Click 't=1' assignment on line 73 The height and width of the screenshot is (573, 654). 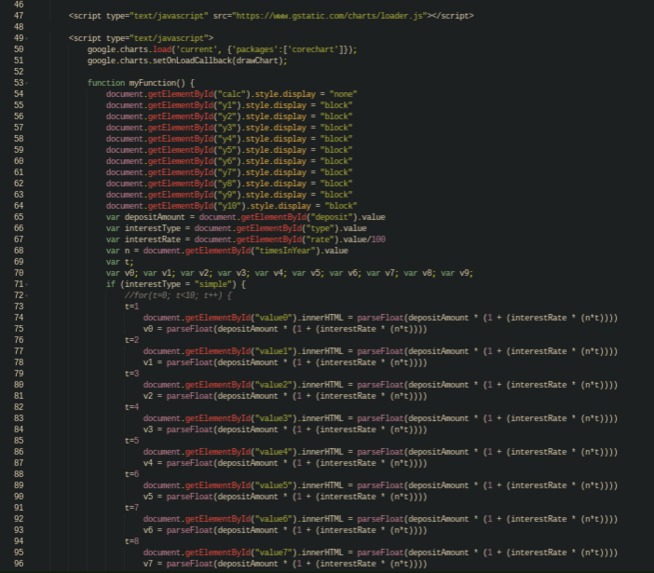tap(132, 307)
